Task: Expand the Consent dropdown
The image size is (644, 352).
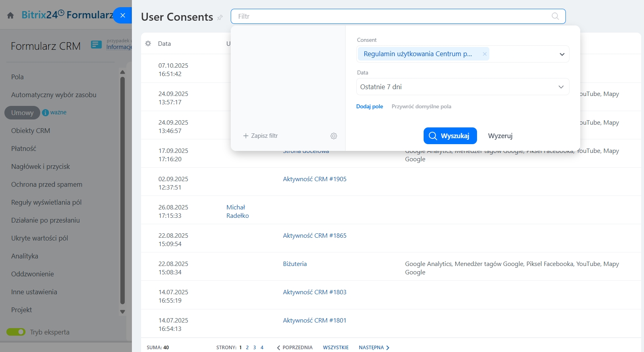Action: [x=562, y=54]
